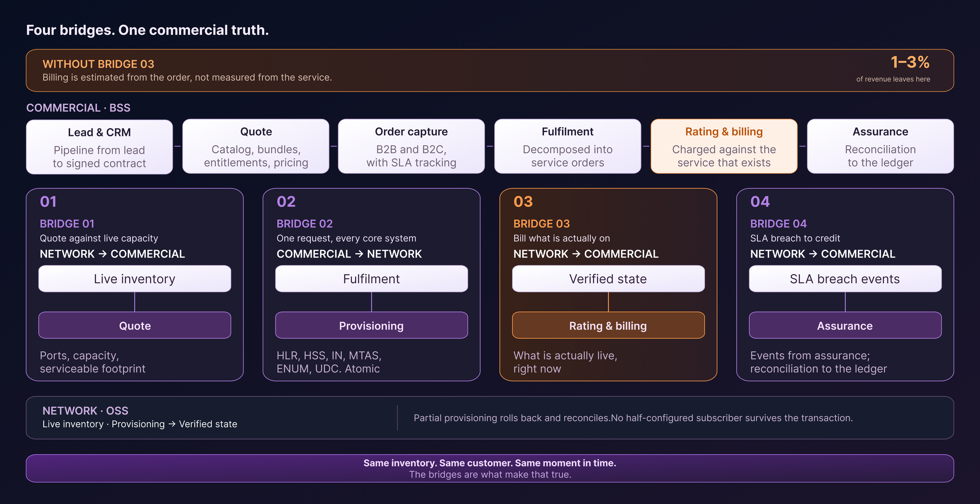The width and height of the screenshot is (980, 504).
Task: Click the orange Rating & billing box in Bridge 03
Action: point(608,325)
